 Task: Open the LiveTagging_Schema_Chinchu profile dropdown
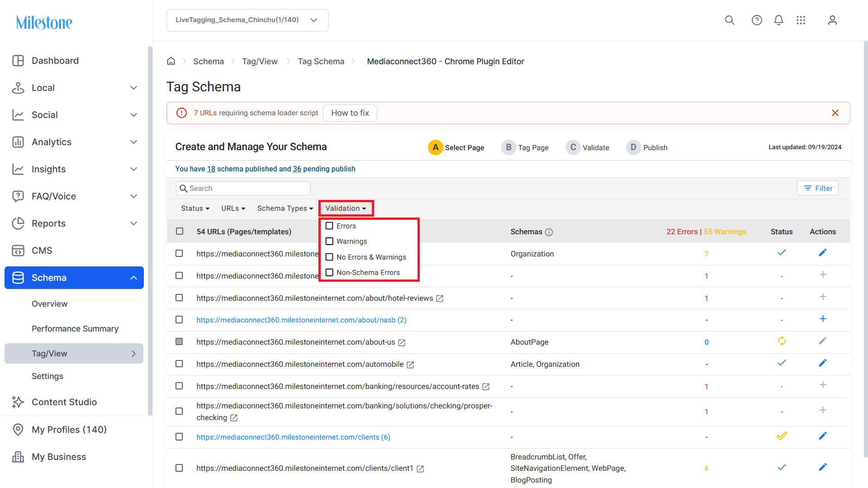247,20
